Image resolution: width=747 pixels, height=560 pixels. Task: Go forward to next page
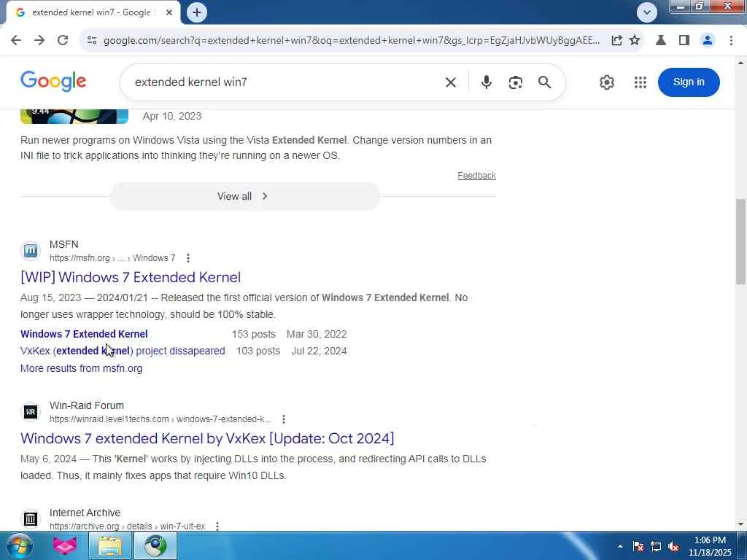(39, 41)
